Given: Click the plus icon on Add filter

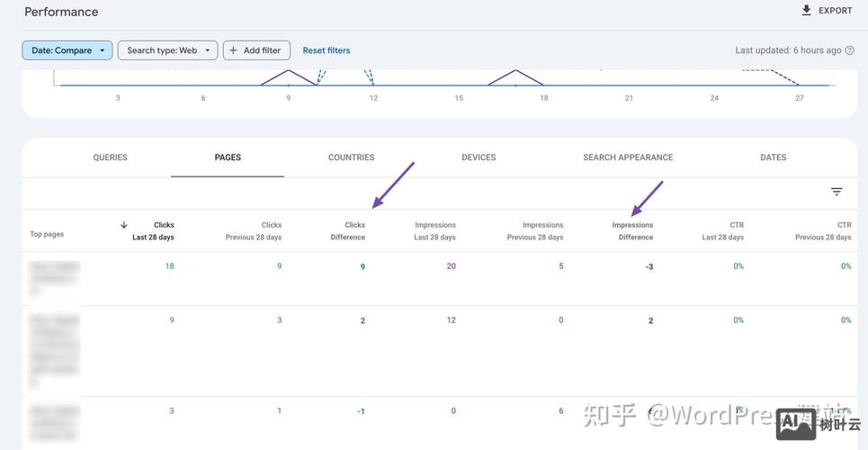Looking at the screenshot, I should pos(234,50).
